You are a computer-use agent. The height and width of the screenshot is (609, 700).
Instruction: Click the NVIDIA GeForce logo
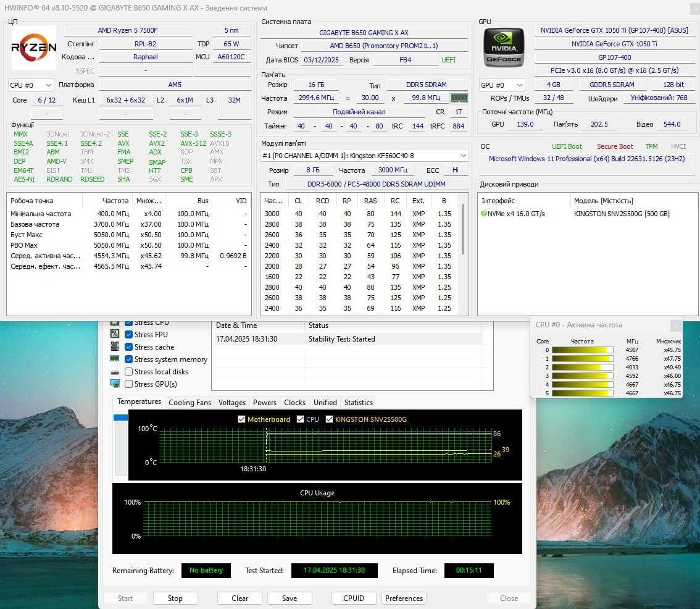(x=504, y=48)
